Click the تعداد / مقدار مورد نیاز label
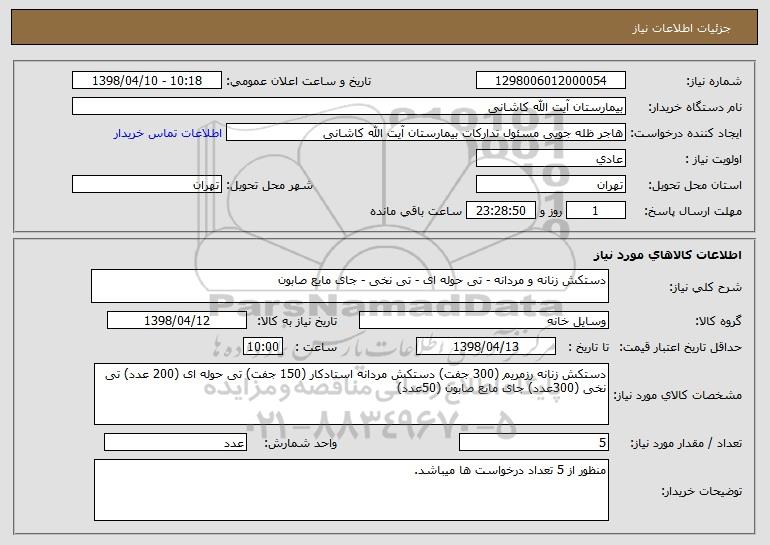Screen dimensions: 770x545 (686, 443)
